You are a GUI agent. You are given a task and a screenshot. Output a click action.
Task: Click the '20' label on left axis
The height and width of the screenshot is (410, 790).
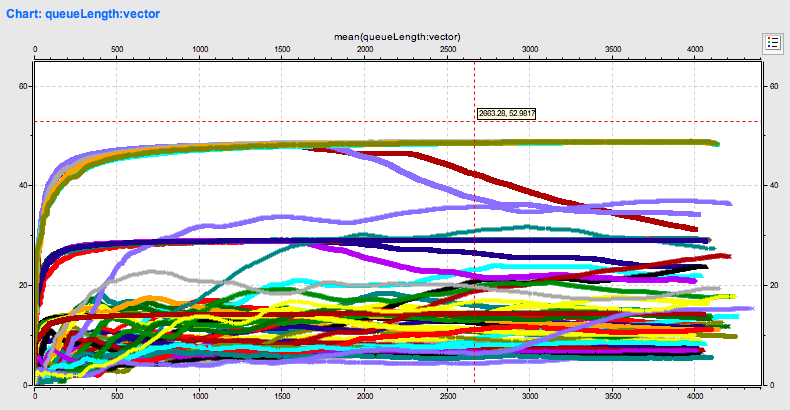23,285
